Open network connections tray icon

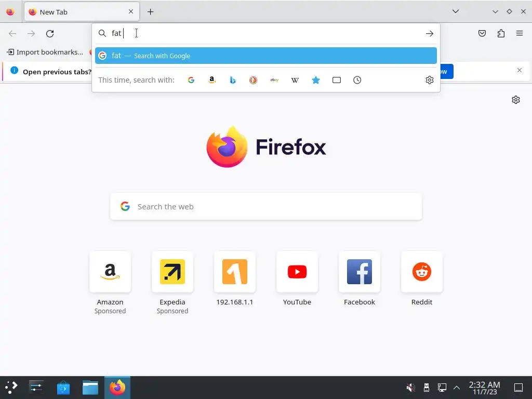point(442,388)
